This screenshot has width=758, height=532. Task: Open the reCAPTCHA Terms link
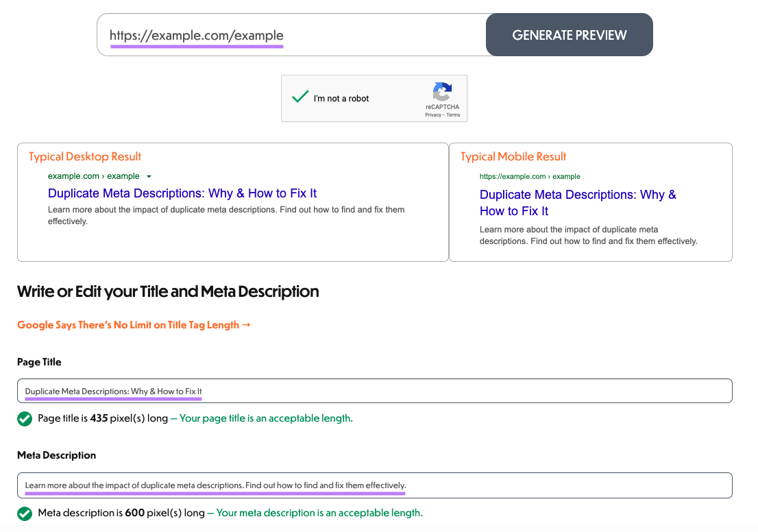pos(453,115)
